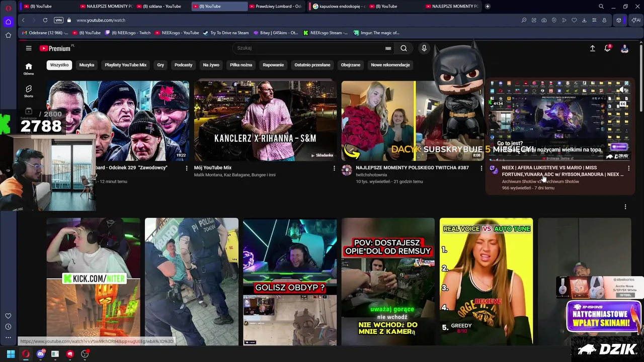644x362 pixels.
Task: Open Aria AI button in toolbar
Action: (x=636, y=20)
